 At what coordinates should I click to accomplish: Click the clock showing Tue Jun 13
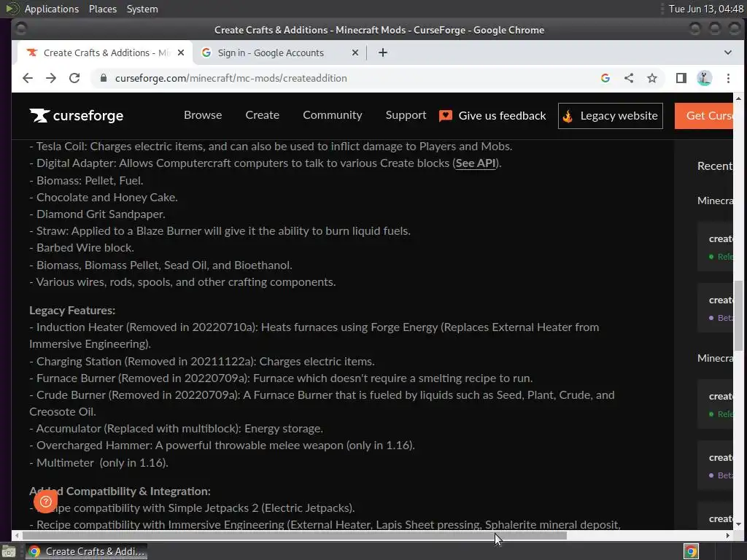pyautogui.click(x=705, y=9)
